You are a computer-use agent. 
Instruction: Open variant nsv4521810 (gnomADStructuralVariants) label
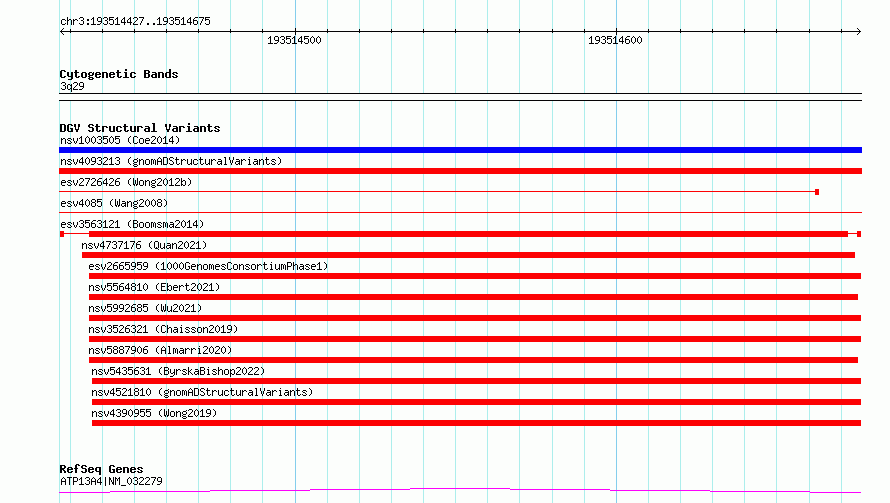point(202,392)
